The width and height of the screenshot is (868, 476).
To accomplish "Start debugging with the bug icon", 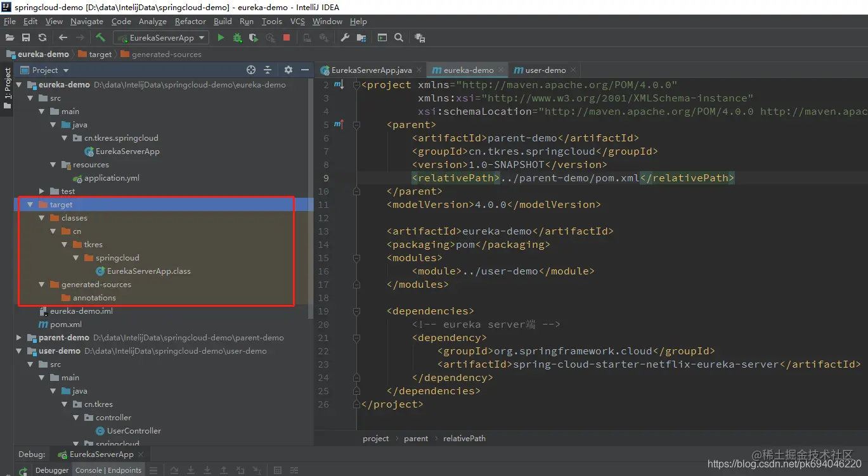I will 237,38.
